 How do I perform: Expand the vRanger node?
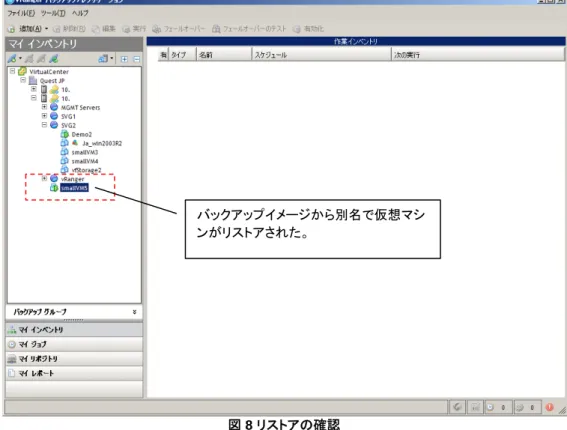point(44,178)
